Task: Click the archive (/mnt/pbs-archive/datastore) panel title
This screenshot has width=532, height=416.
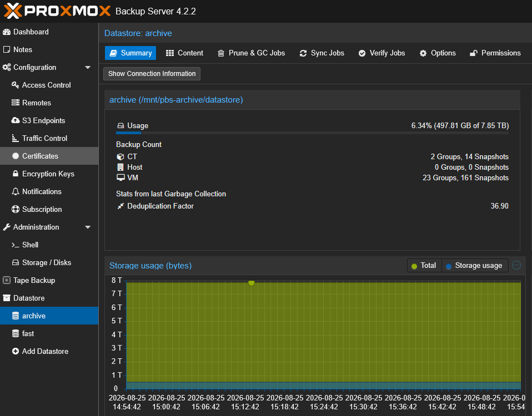Action: coord(176,100)
